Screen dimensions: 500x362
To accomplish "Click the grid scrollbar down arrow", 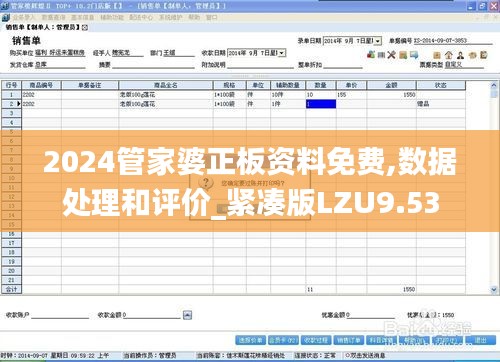I will (494, 290).
